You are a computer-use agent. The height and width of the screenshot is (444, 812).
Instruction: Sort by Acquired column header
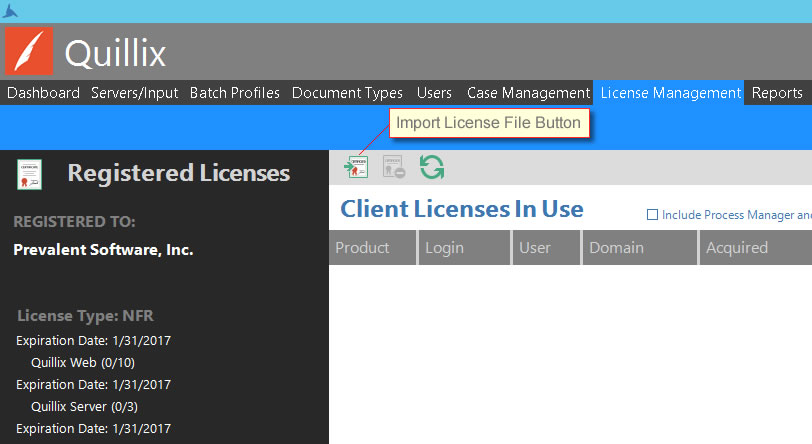pyautogui.click(x=756, y=248)
